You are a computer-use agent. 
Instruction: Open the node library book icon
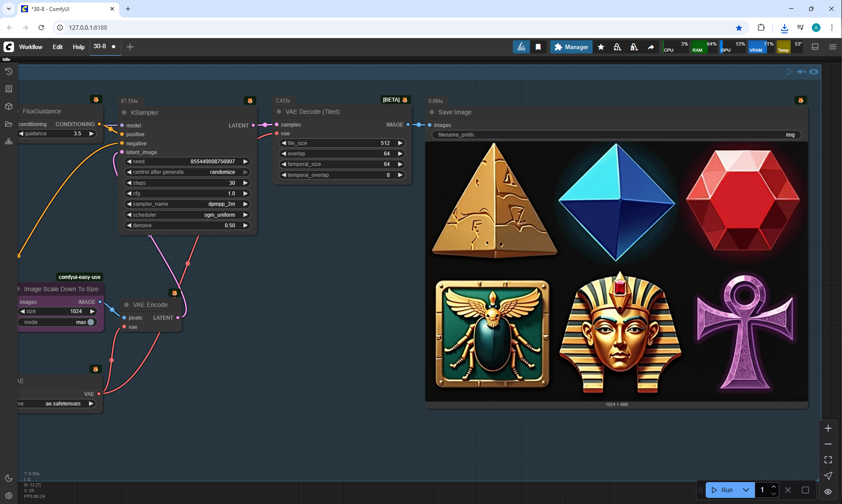8,89
